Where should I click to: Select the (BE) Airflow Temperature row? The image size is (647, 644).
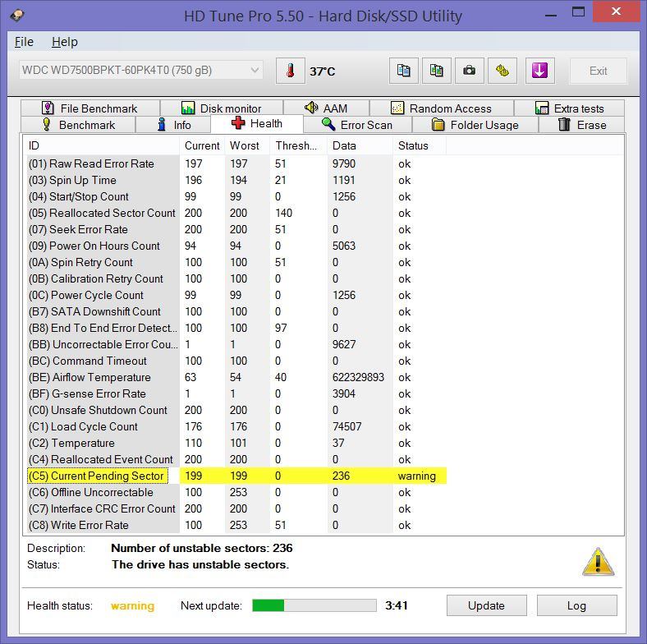coord(236,377)
